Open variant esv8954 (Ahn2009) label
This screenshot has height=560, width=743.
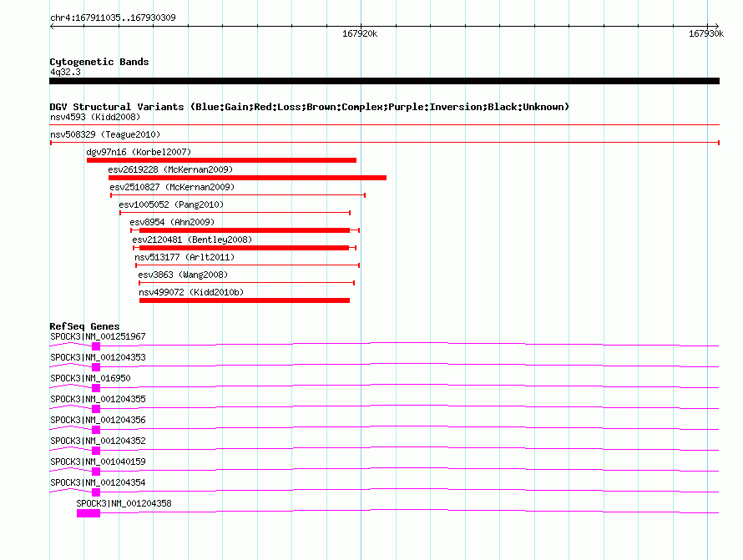click(x=172, y=222)
